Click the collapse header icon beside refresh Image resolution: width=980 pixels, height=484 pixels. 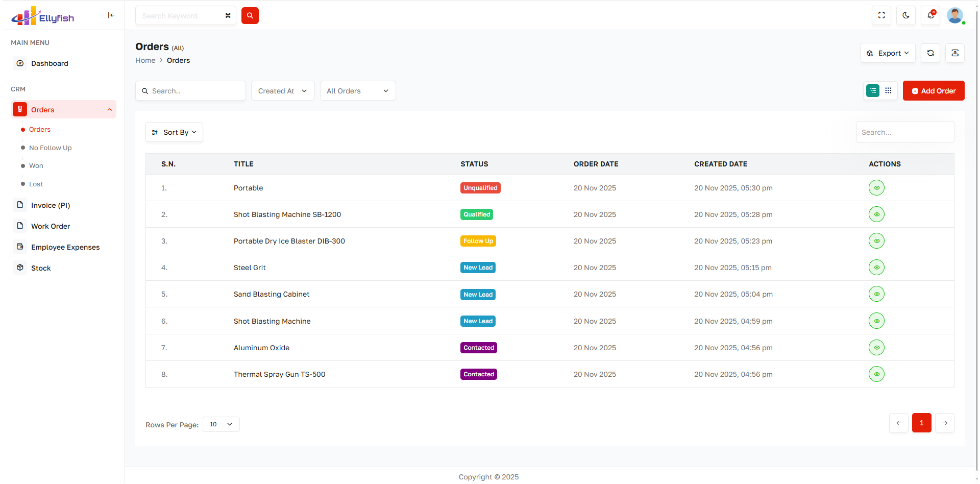(954, 53)
